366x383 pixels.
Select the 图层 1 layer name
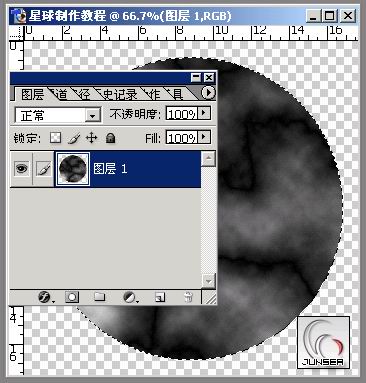click(110, 169)
